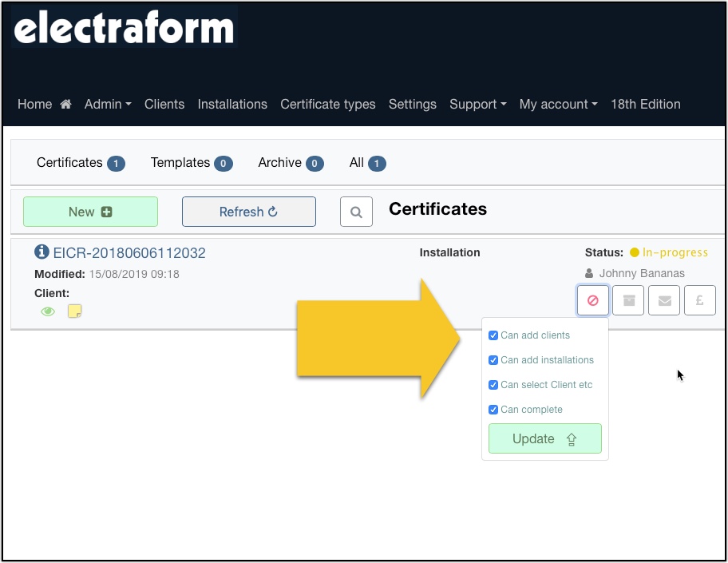The width and height of the screenshot is (728, 563).
Task: Click the New certificate button
Action: coord(90,212)
